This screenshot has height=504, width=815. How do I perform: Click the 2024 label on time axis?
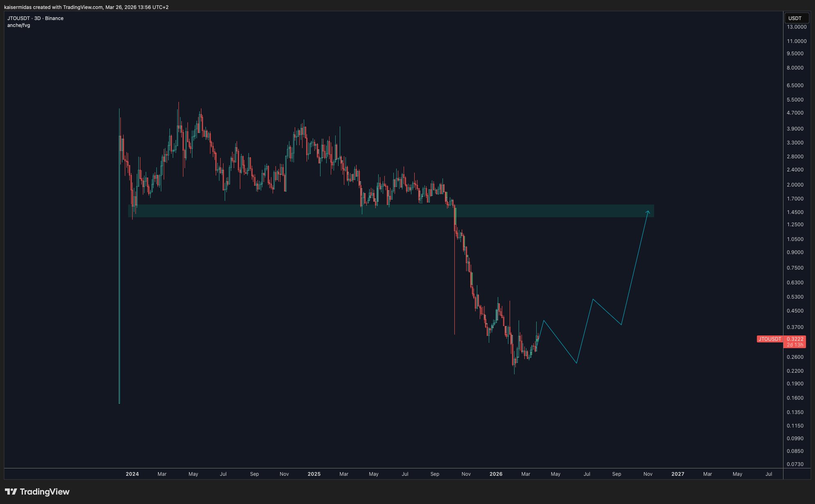pyautogui.click(x=132, y=474)
